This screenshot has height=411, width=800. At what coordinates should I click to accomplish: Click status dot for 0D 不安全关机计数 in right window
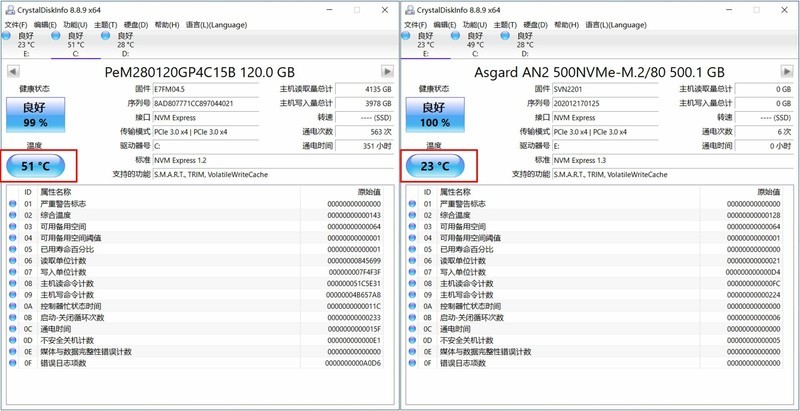[412, 340]
